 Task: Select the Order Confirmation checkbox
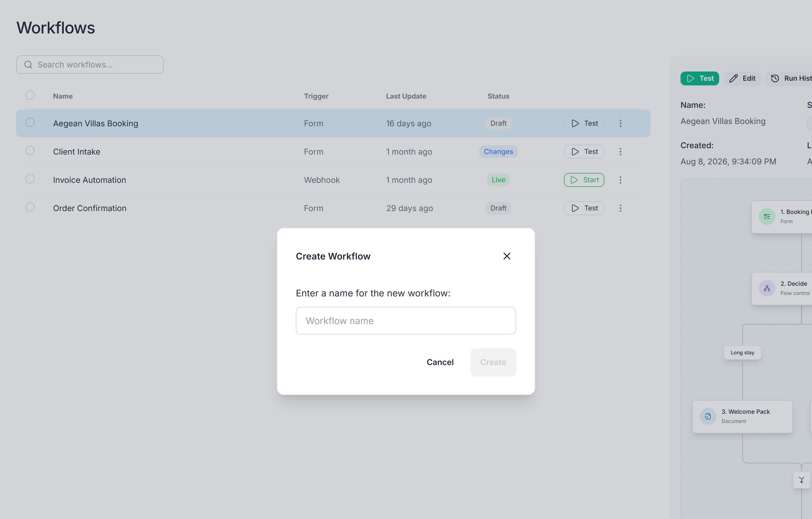(x=30, y=207)
